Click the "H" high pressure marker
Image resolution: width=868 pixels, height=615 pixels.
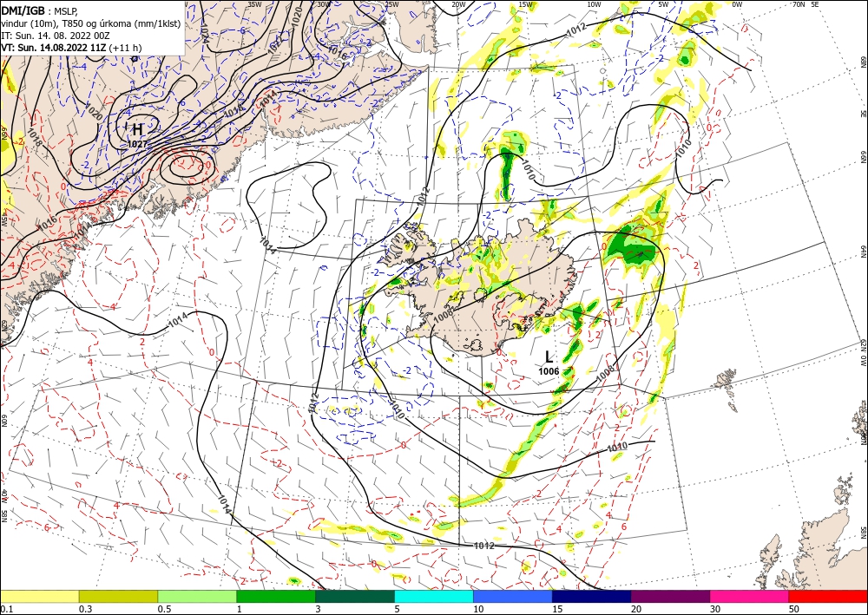tap(137, 129)
